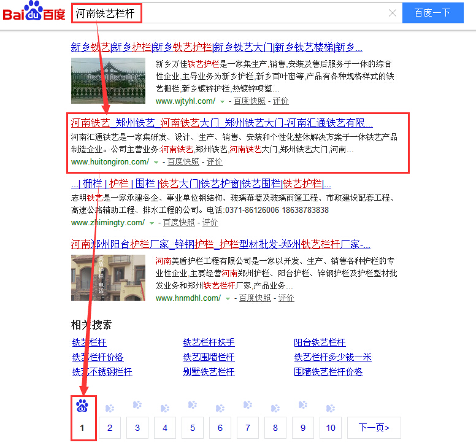Select related search 围墙铁艺栏杆价格
476x448 pixels.
tap(328, 372)
